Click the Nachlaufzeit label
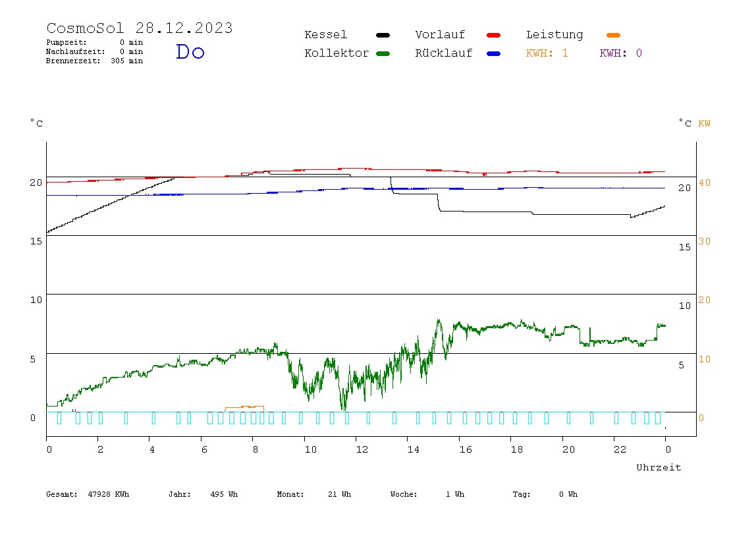Viewport: 756px width, 535px height. click(x=75, y=51)
